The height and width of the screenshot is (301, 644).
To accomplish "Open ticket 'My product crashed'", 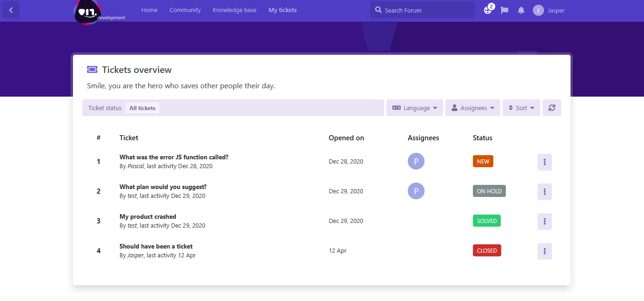I will click(148, 217).
